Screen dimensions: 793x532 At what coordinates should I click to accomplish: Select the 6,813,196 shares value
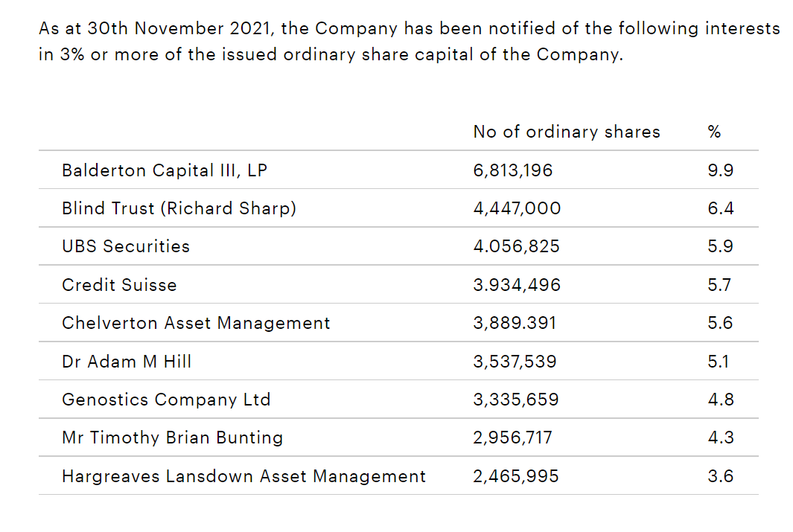tap(513, 171)
